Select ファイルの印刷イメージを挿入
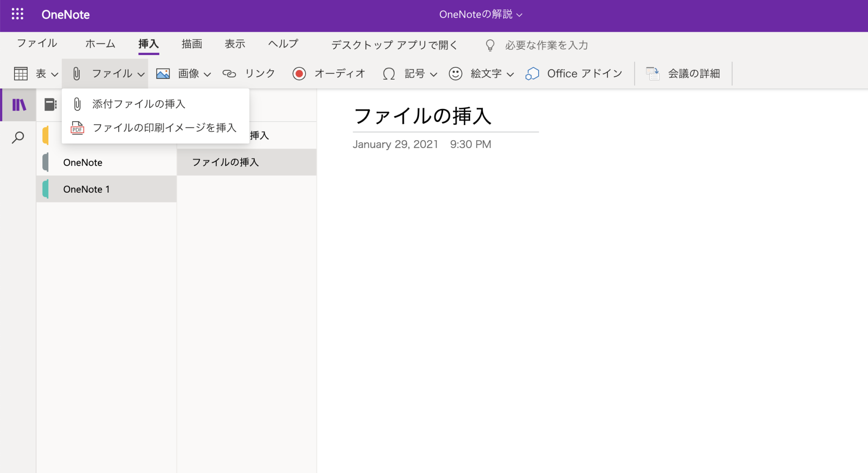 coord(164,127)
